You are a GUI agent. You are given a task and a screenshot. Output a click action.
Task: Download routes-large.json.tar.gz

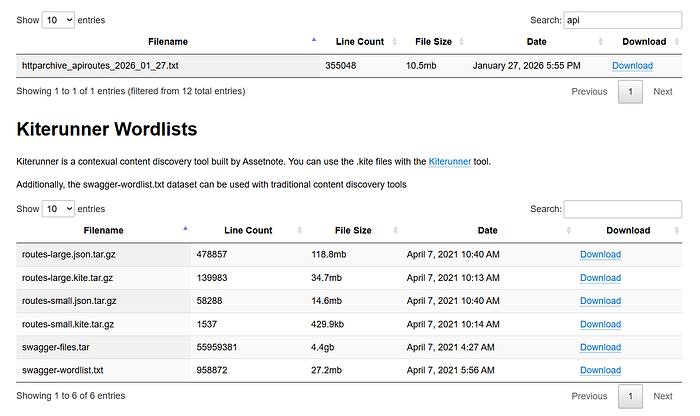click(600, 254)
